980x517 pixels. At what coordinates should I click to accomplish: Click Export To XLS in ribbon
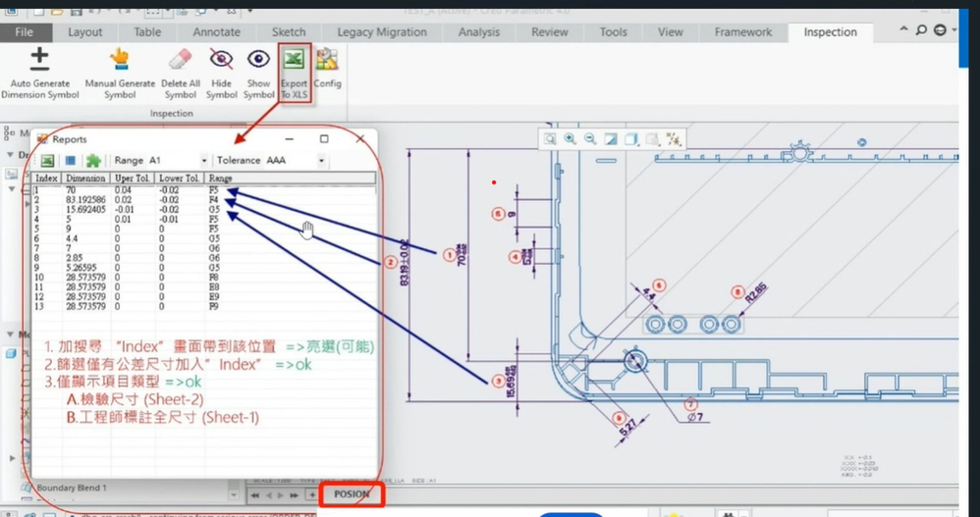[x=294, y=73]
